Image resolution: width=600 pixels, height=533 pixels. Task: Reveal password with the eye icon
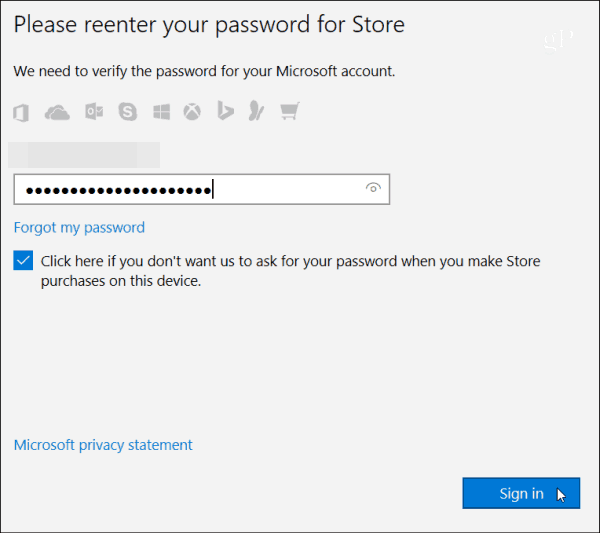(x=373, y=188)
